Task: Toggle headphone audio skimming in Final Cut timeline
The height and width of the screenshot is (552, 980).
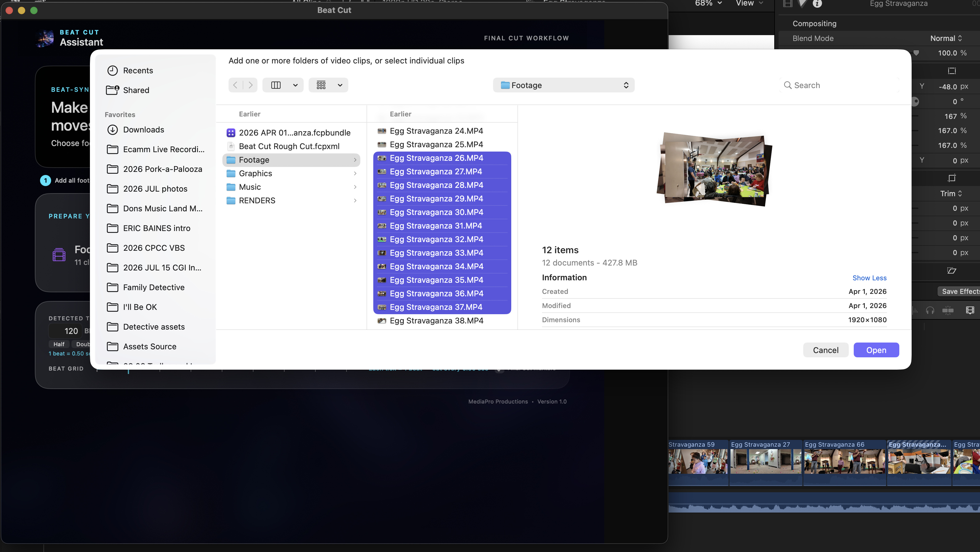Action: [930, 310]
